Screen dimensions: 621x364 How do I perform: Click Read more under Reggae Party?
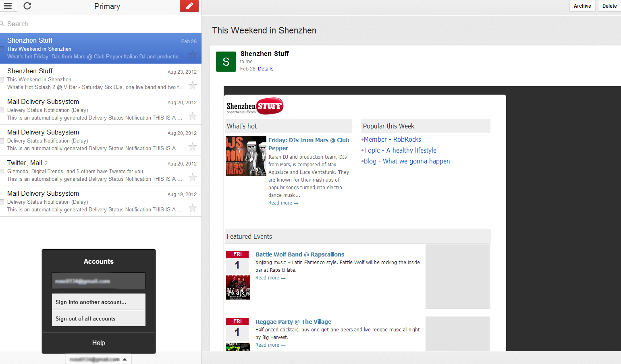coord(270,345)
